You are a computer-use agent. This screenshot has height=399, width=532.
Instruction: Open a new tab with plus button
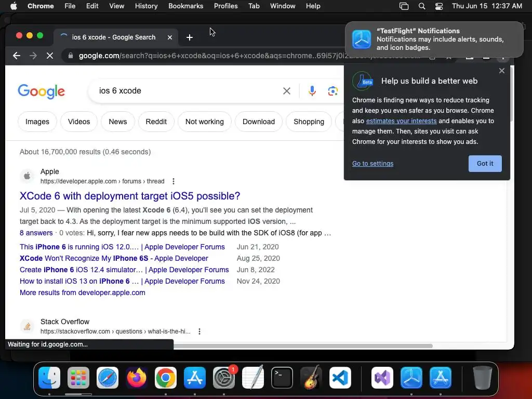190,37
